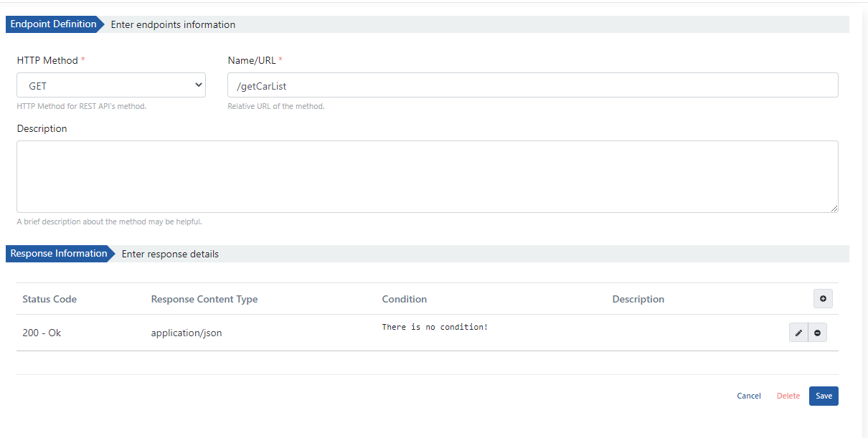Delete this endpoint
Viewport: 868px width, 438px height.
click(788, 396)
